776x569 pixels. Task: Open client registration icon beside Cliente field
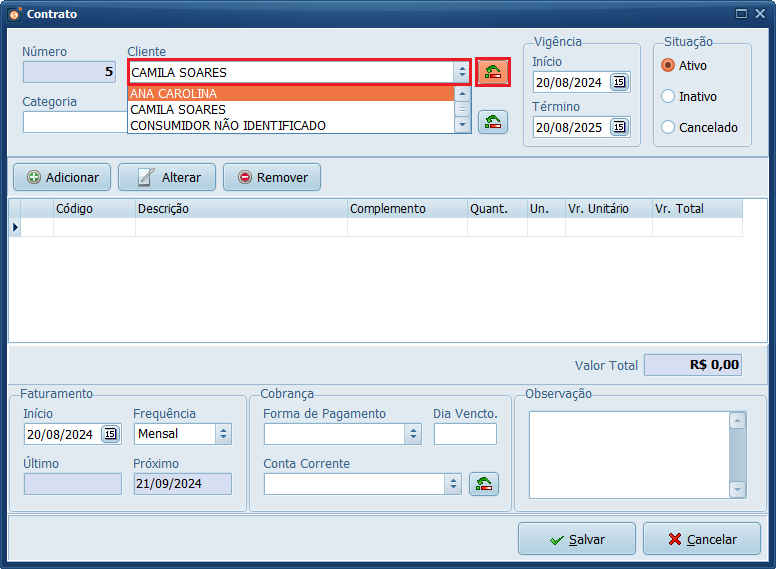point(492,72)
